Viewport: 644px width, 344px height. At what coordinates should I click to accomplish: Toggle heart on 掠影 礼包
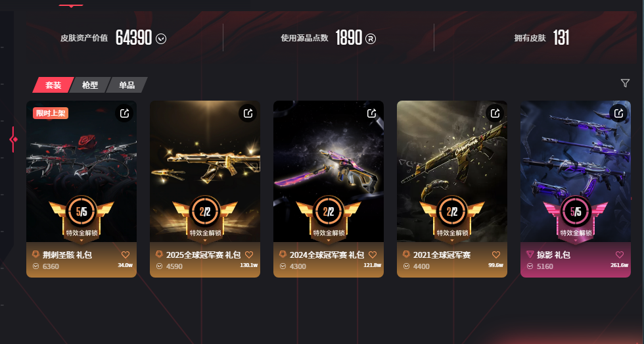pos(620,255)
